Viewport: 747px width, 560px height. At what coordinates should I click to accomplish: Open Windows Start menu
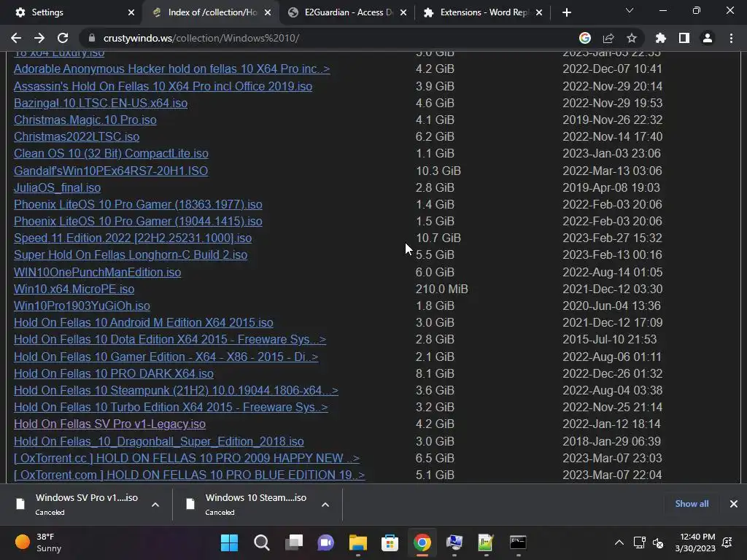click(229, 542)
